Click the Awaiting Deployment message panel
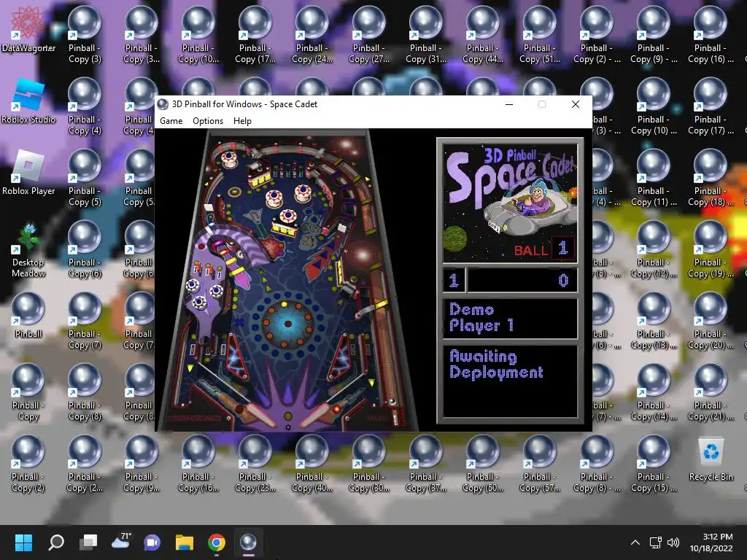The height and width of the screenshot is (560, 747). 510,381
